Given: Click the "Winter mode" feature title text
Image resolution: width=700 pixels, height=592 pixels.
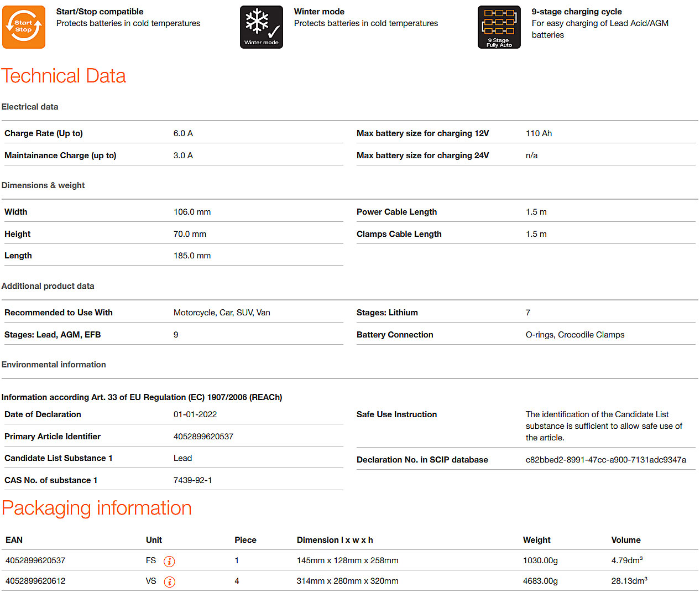Looking at the screenshot, I should [319, 12].
